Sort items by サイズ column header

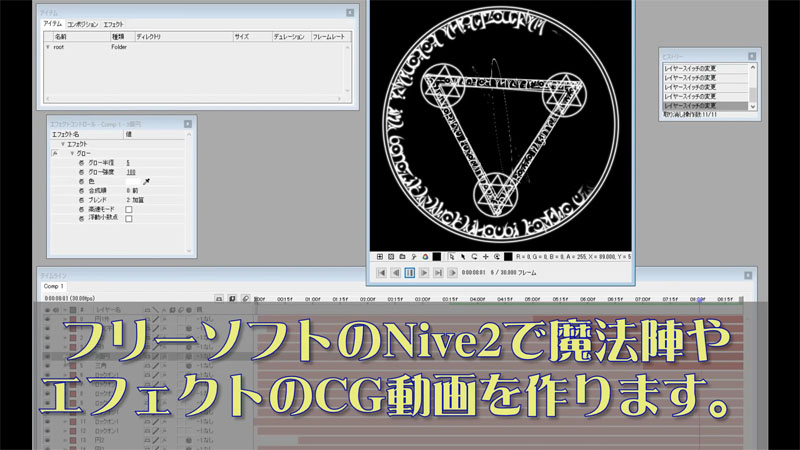click(x=252, y=37)
